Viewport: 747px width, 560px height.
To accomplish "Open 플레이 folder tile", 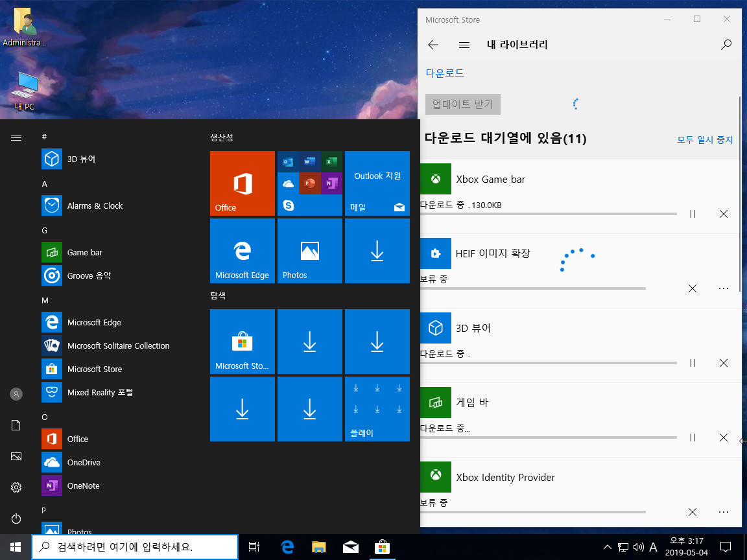I will click(x=377, y=409).
